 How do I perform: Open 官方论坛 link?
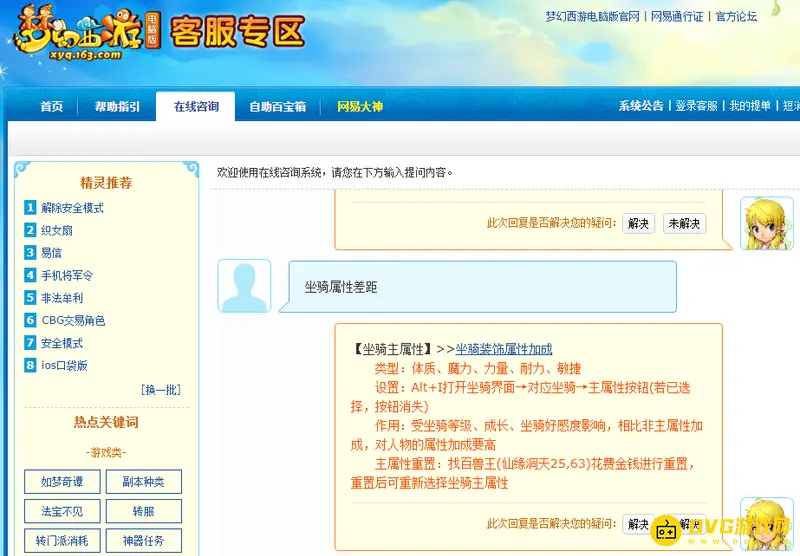[736, 17]
